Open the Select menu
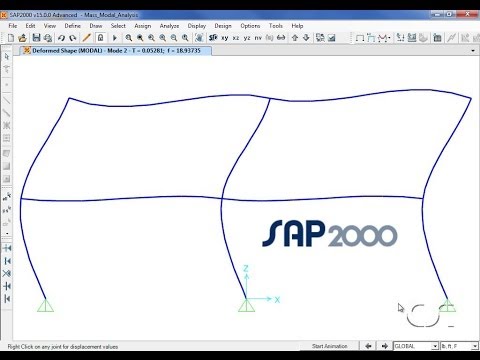Image resolution: width=480 pixels, height=360 pixels. pos(118,26)
